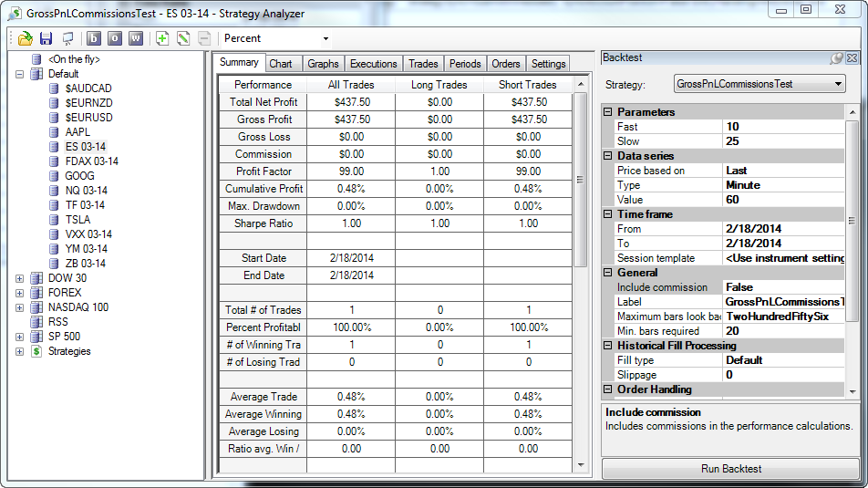The width and height of the screenshot is (868, 488).
Task: Click the summary grid vertical scrollbar thumb
Action: (580, 180)
